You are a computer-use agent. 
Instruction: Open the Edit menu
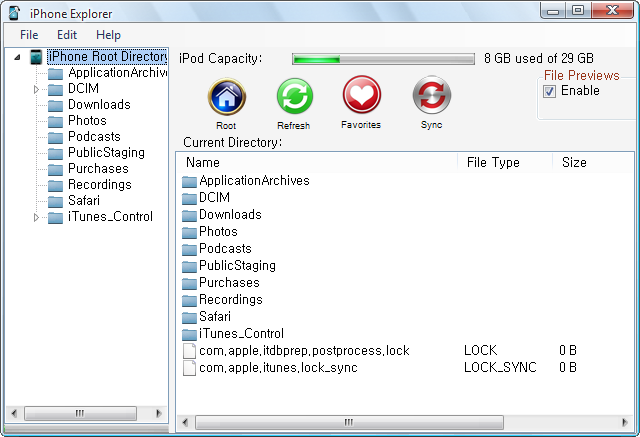[67, 35]
